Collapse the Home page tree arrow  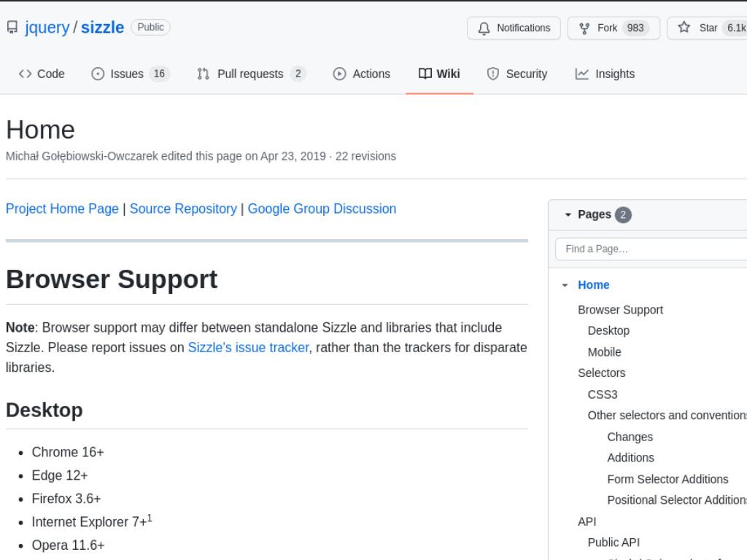coord(565,285)
